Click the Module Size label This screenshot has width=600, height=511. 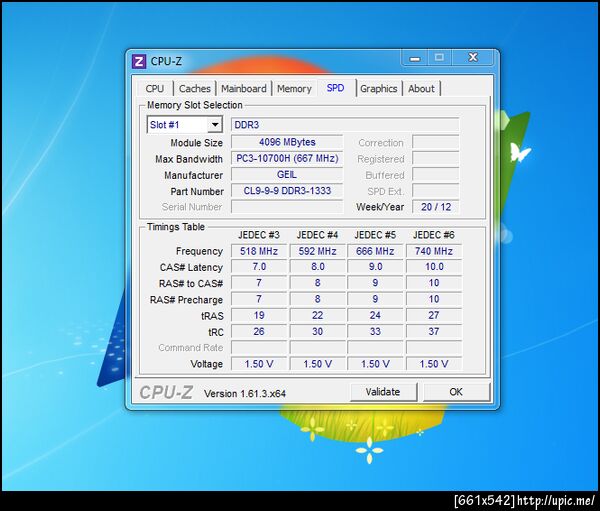tap(196, 143)
